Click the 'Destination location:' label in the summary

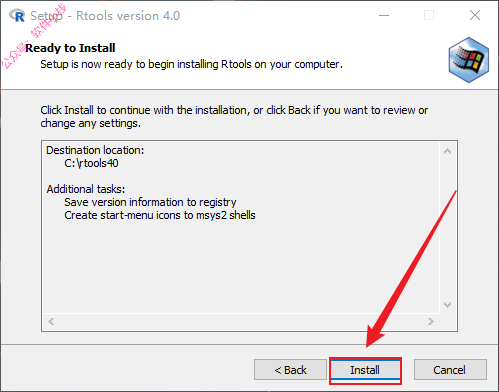(95, 150)
